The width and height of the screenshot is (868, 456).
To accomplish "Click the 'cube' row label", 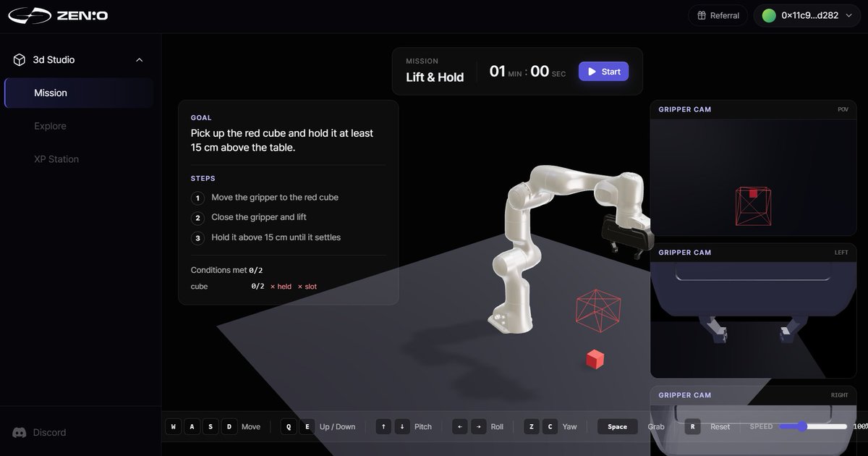I will (x=199, y=287).
